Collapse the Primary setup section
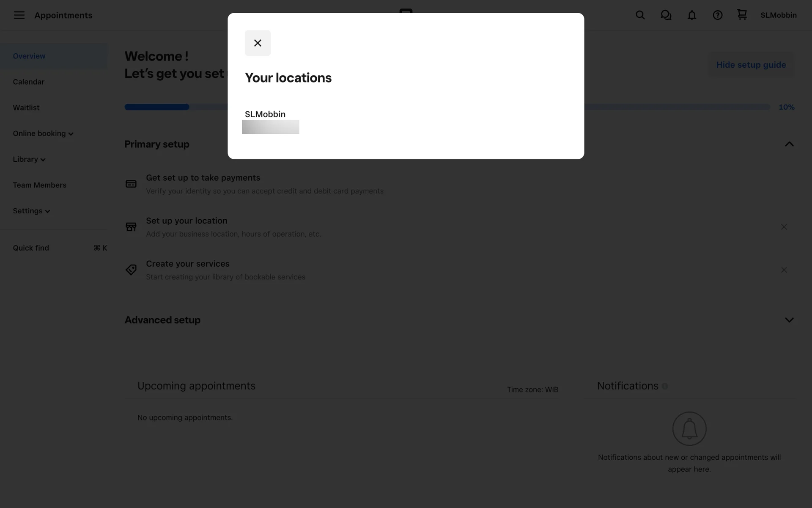Viewport: 812px width, 508px height. click(789, 144)
